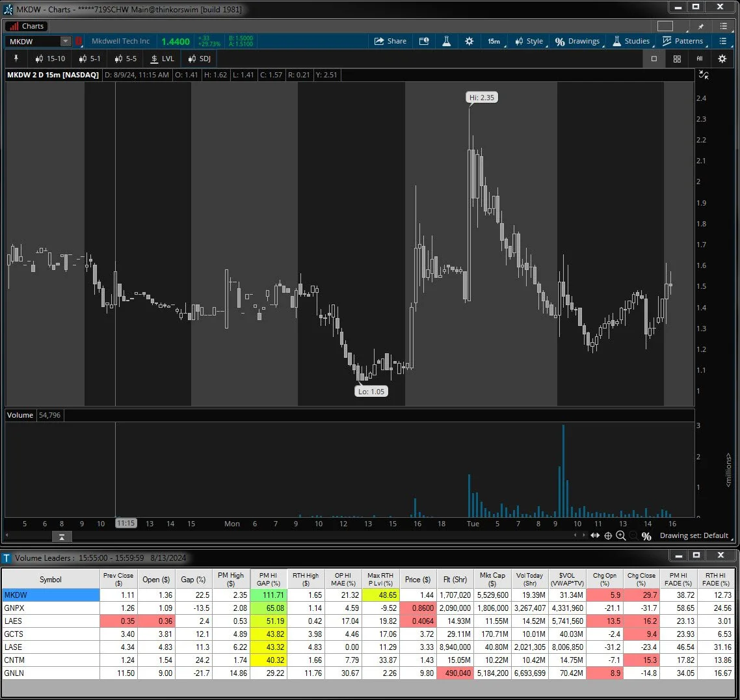The image size is (740, 700).
Task: Sort by Symbol column header
Action: [50, 579]
